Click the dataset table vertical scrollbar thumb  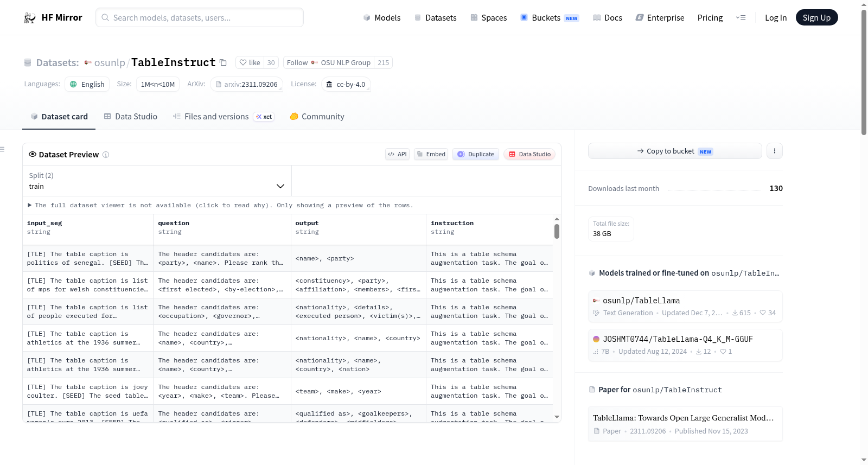(557, 232)
